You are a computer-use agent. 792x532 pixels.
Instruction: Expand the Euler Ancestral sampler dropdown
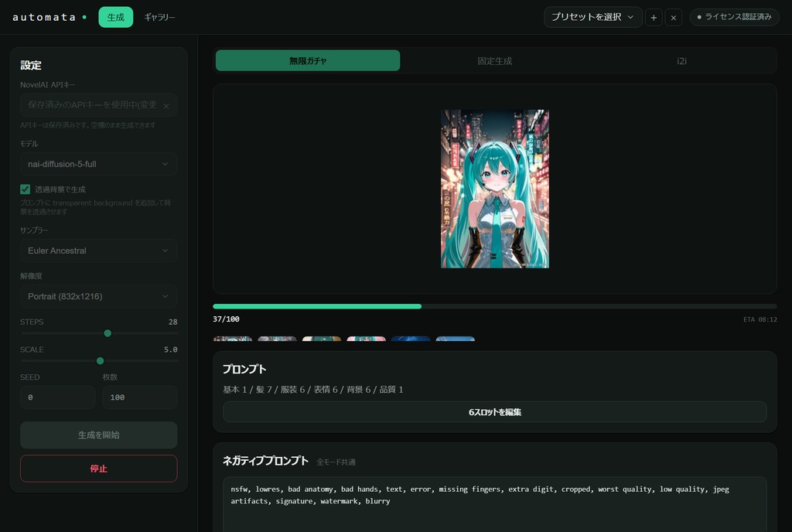click(x=98, y=251)
